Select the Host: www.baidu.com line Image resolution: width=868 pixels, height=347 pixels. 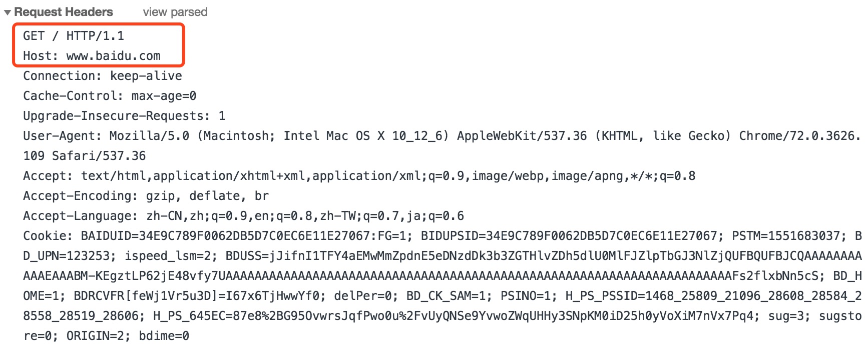coord(92,56)
